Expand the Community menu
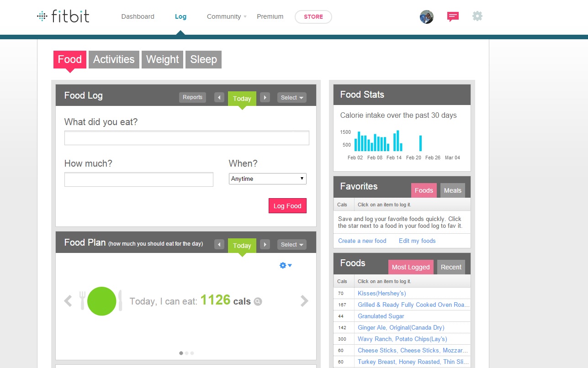Viewport: 588px width, 368px height. (226, 16)
